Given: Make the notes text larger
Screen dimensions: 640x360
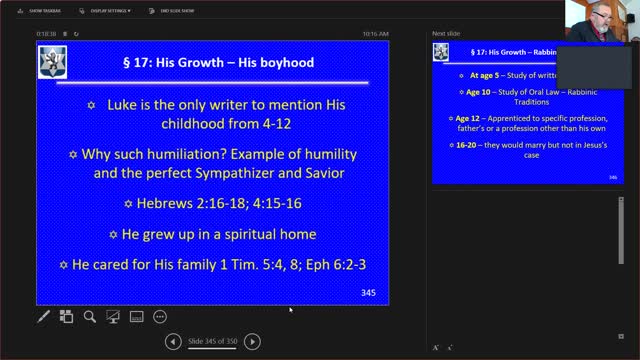Looking at the screenshot, I should point(436,348).
